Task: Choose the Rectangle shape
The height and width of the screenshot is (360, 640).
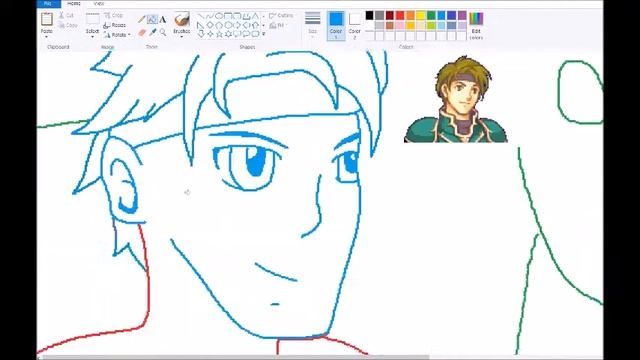Action: [x=228, y=16]
